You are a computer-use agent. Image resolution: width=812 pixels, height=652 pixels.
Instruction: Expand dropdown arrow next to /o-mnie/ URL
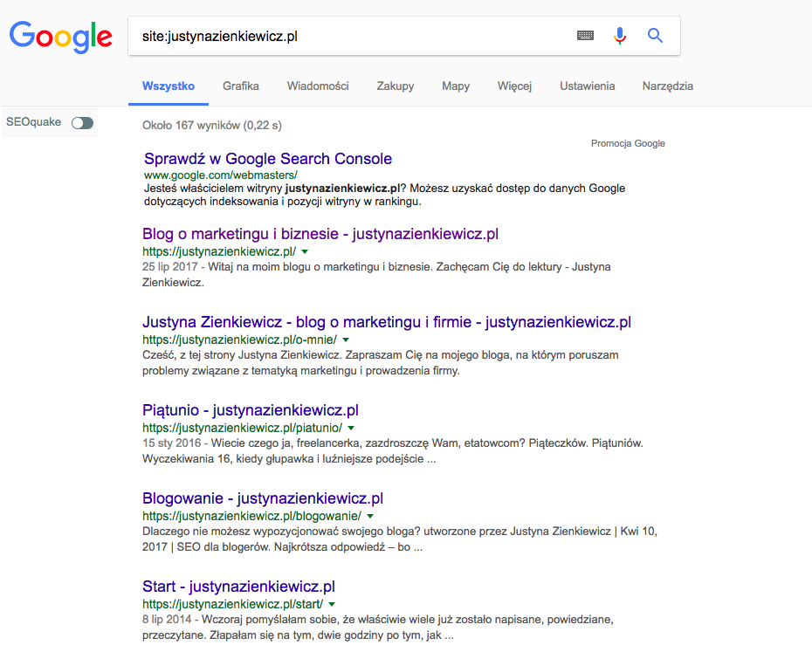point(346,340)
